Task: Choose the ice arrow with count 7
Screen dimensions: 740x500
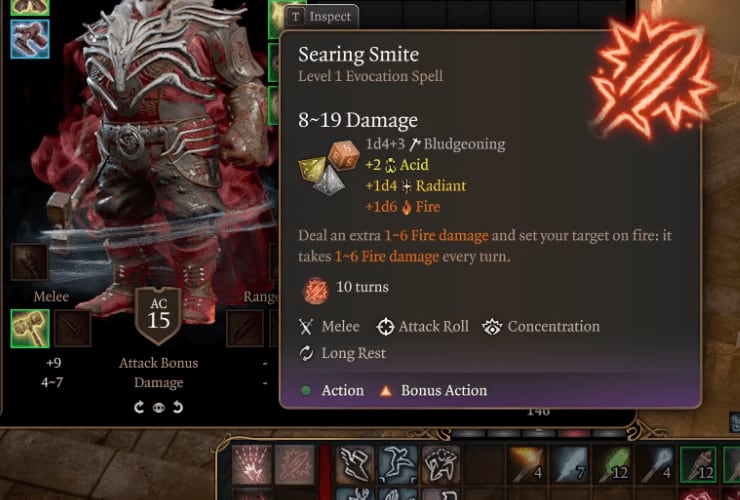Action: [569, 465]
